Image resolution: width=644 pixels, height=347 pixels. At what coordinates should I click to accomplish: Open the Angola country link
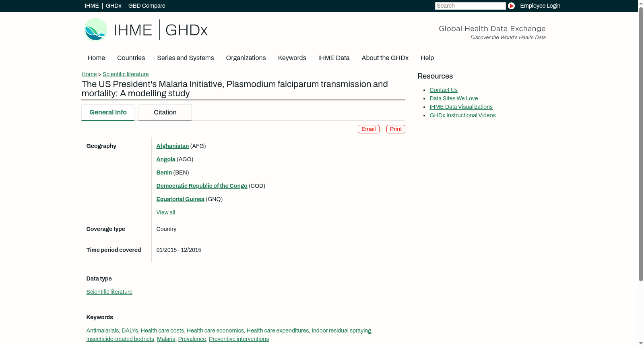coord(166,159)
